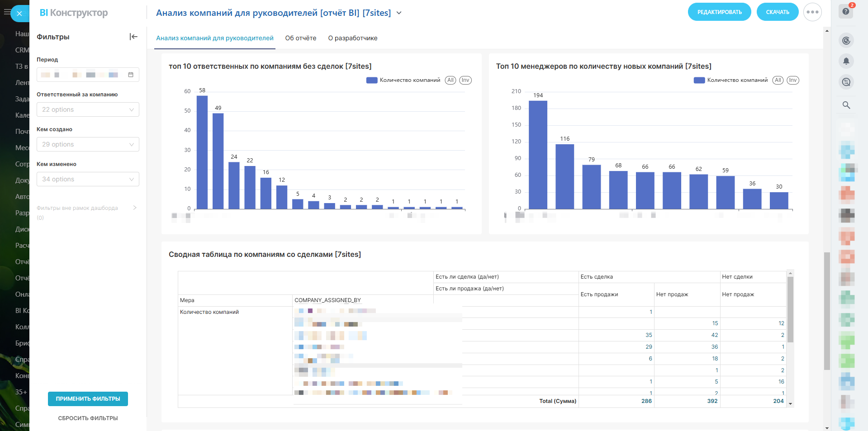This screenshot has width=868, height=431.
Task: Toggle Inv legend in right chart
Action: [793, 80]
